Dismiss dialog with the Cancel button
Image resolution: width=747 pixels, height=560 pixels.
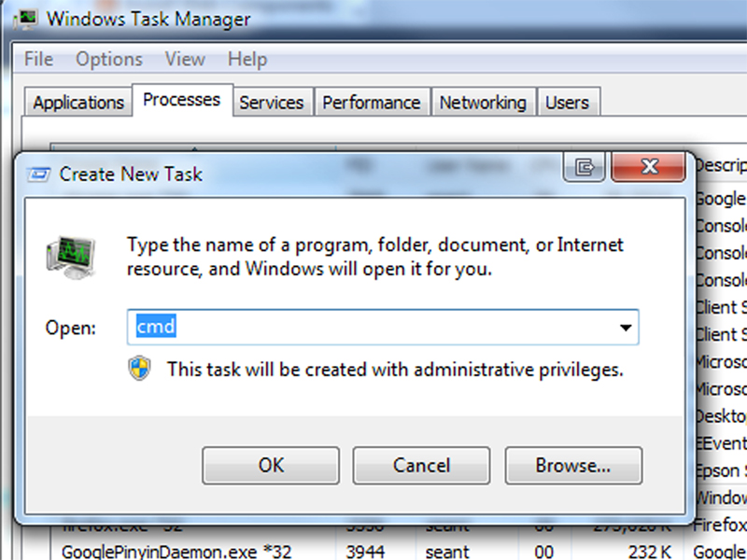pos(421,465)
